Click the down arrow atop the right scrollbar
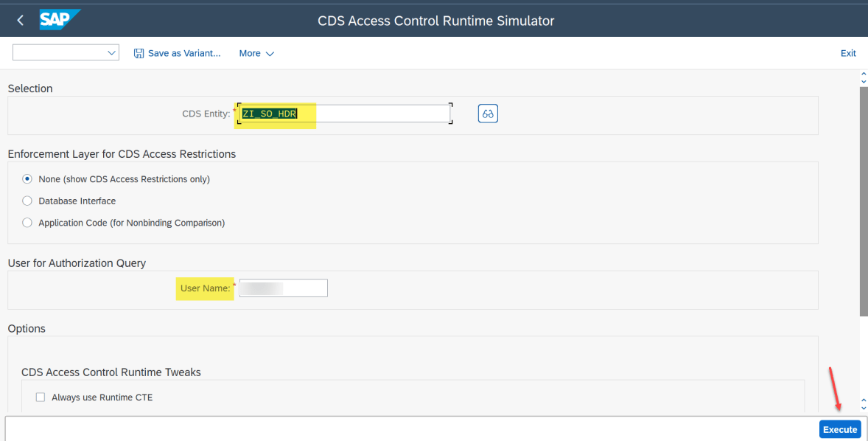Viewport: 868px width, 441px height. coord(863,83)
